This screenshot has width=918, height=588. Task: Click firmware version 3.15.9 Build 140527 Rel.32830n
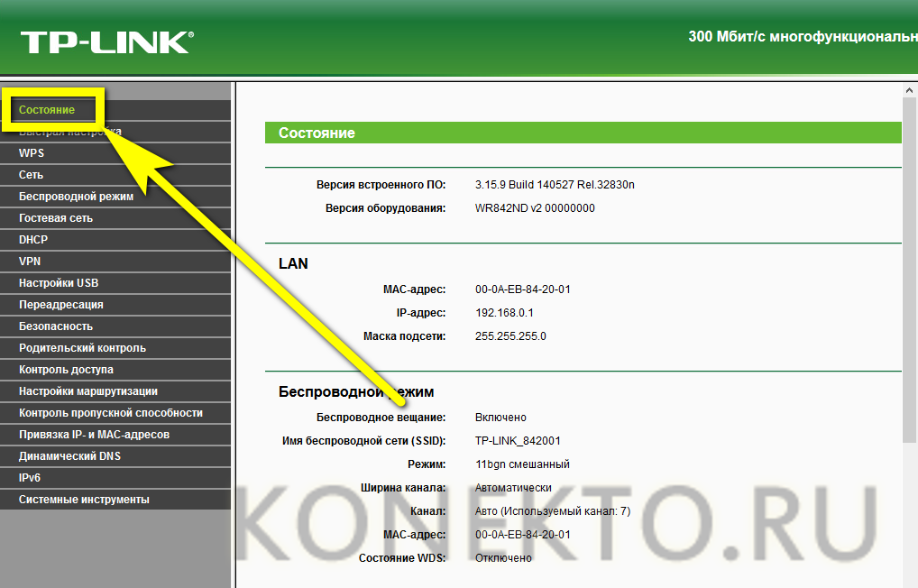555,185
